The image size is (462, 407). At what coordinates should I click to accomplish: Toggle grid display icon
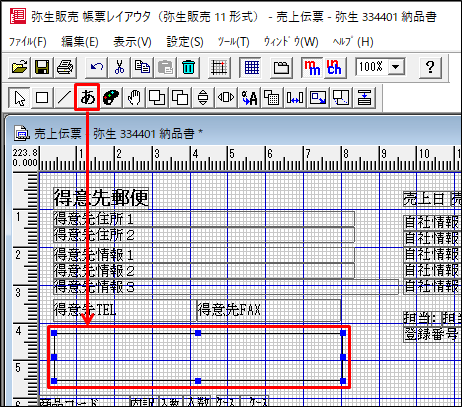coord(251,67)
